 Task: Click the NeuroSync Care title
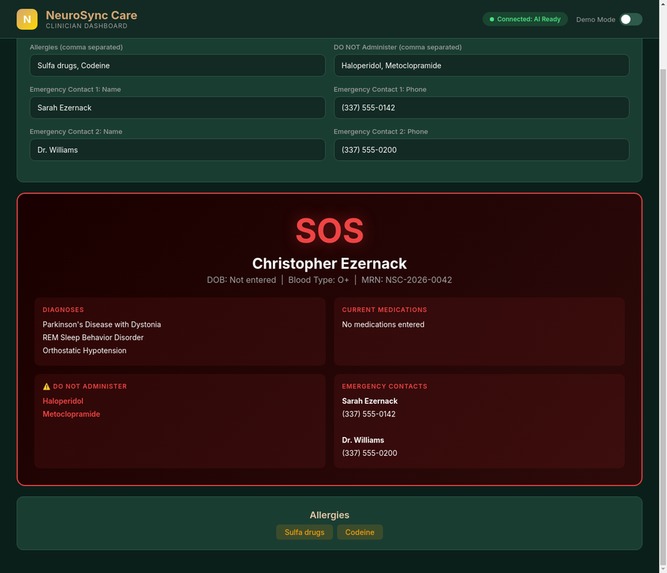(91, 15)
